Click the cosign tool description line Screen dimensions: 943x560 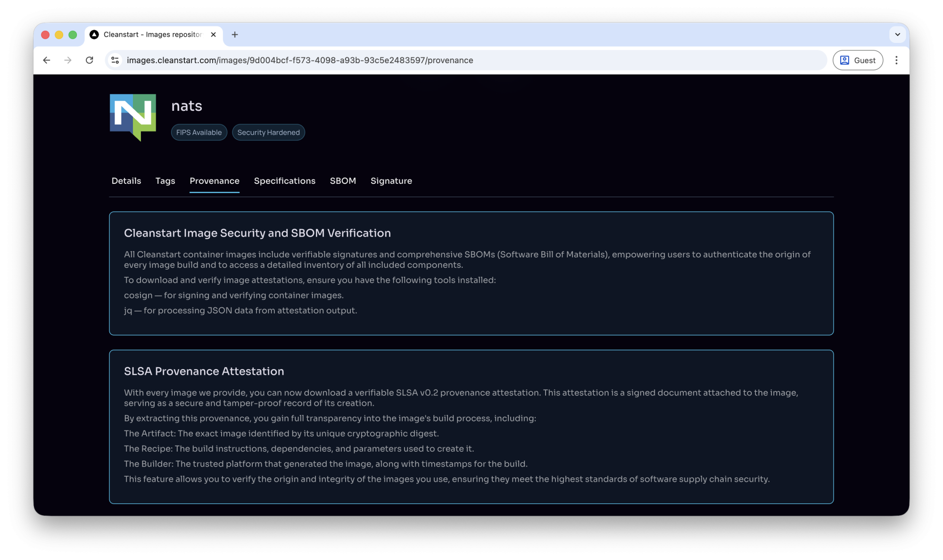pyautogui.click(x=234, y=295)
